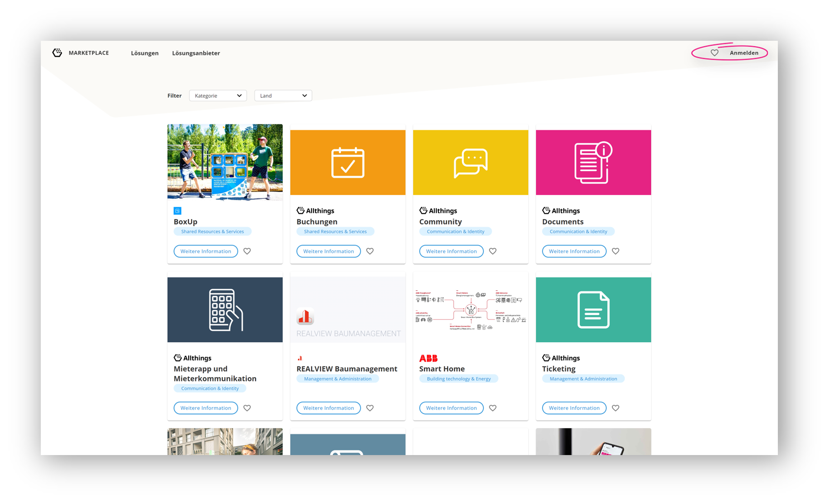
Task: Open Weitere Information for Mieterapp und Mieterkommunikation
Action: [x=206, y=408]
